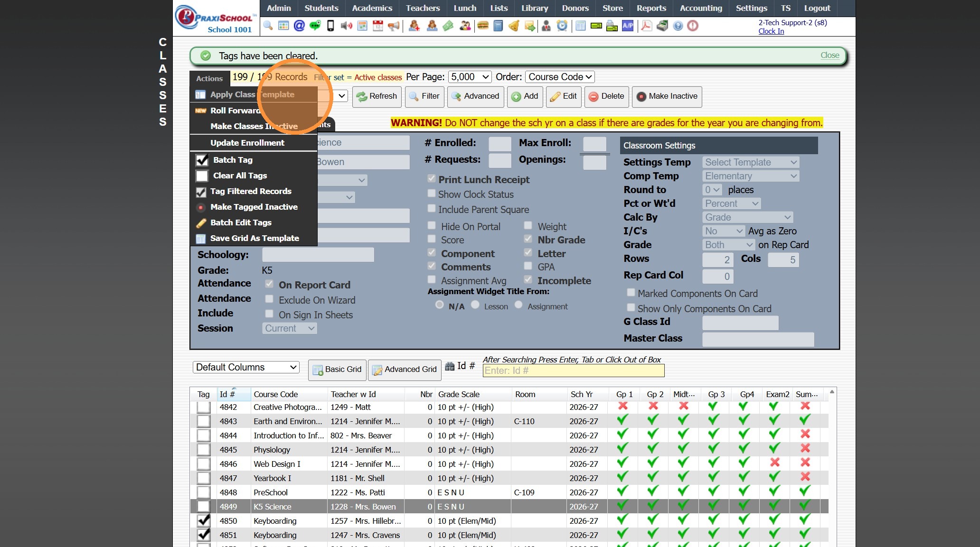The height and width of the screenshot is (547, 980).
Task: Click the Clock In link
Action: (x=771, y=31)
